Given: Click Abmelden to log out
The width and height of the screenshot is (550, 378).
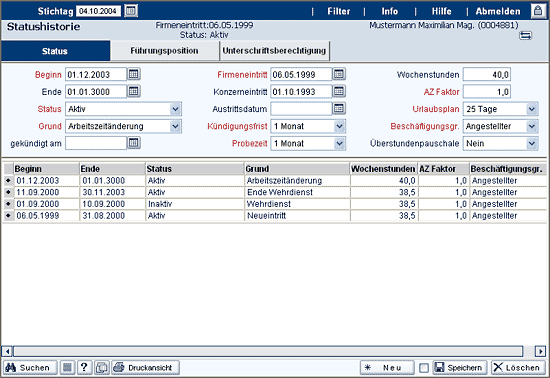Looking at the screenshot, I should pyautogui.click(x=498, y=11).
